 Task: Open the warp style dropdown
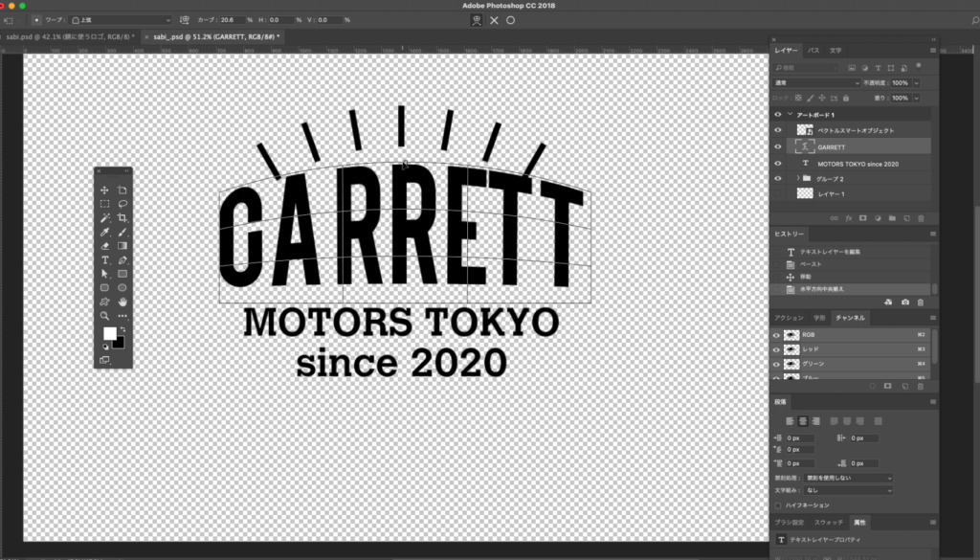tap(120, 20)
